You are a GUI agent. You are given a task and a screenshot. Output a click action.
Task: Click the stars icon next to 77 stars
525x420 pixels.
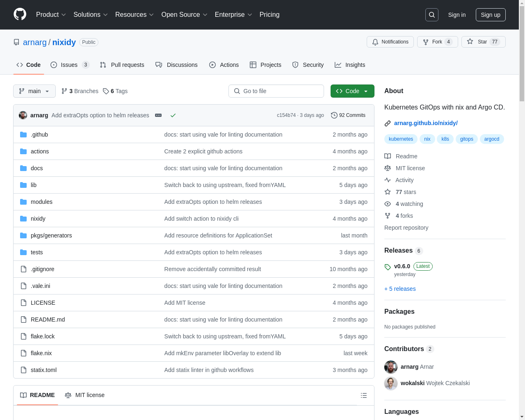pyautogui.click(x=388, y=192)
